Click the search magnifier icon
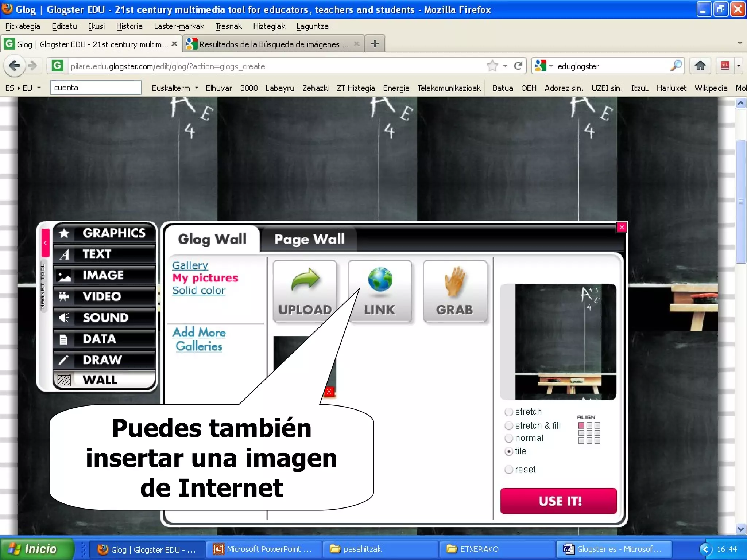 pos(676,66)
